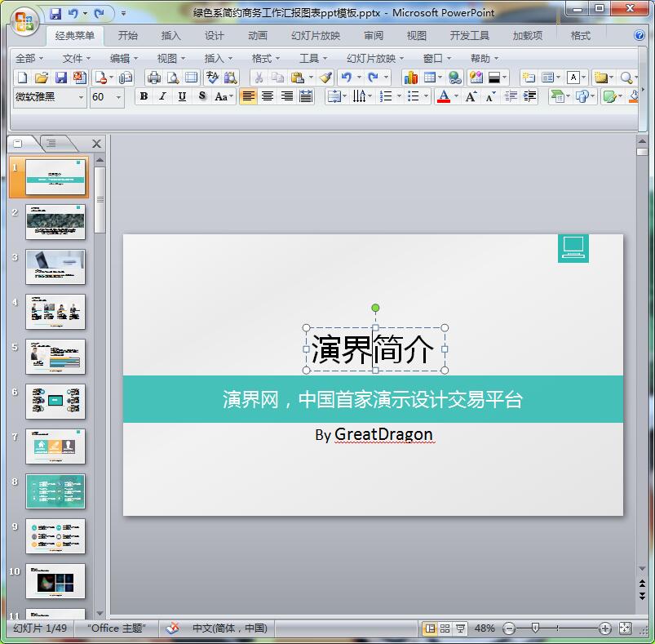
Task: Switch to Slide Sorter view button
Action: (x=445, y=628)
